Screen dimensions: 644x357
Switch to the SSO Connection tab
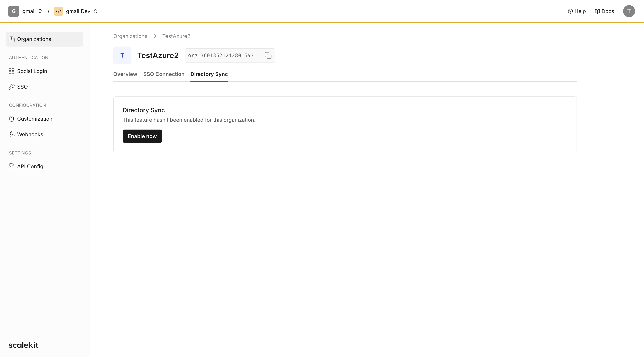coord(164,74)
